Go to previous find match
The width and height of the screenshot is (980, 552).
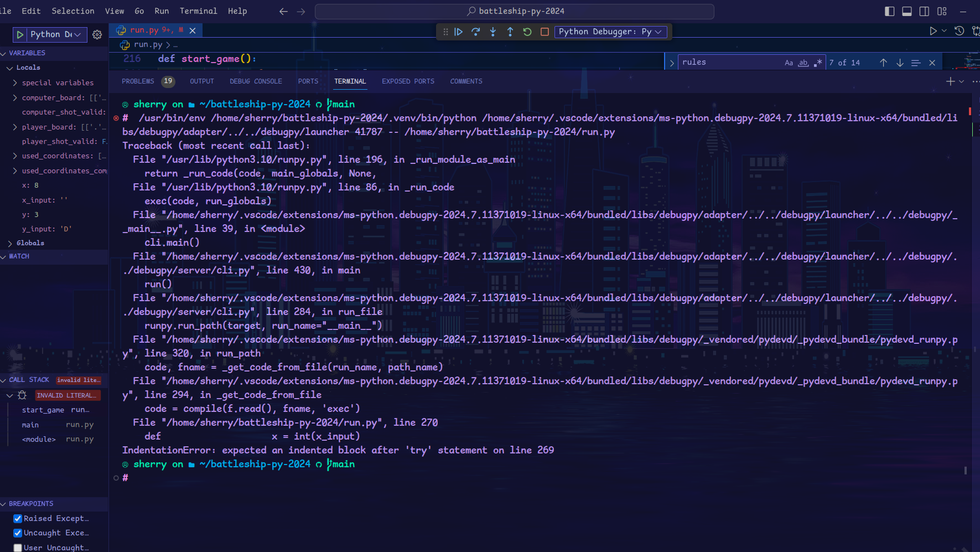883,63
